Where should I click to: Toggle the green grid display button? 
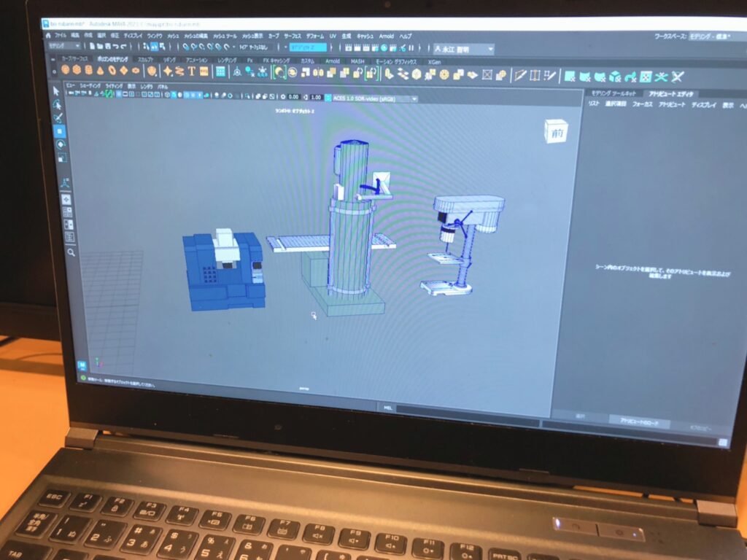[x=109, y=94]
